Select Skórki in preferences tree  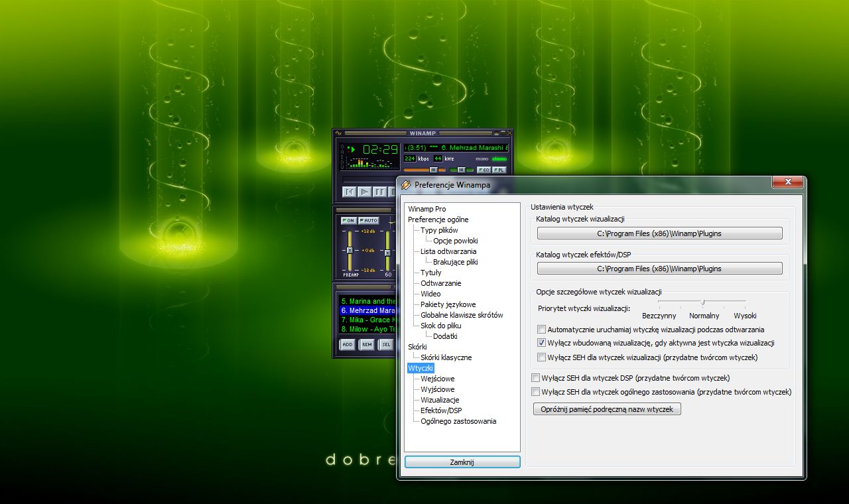coord(417,347)
